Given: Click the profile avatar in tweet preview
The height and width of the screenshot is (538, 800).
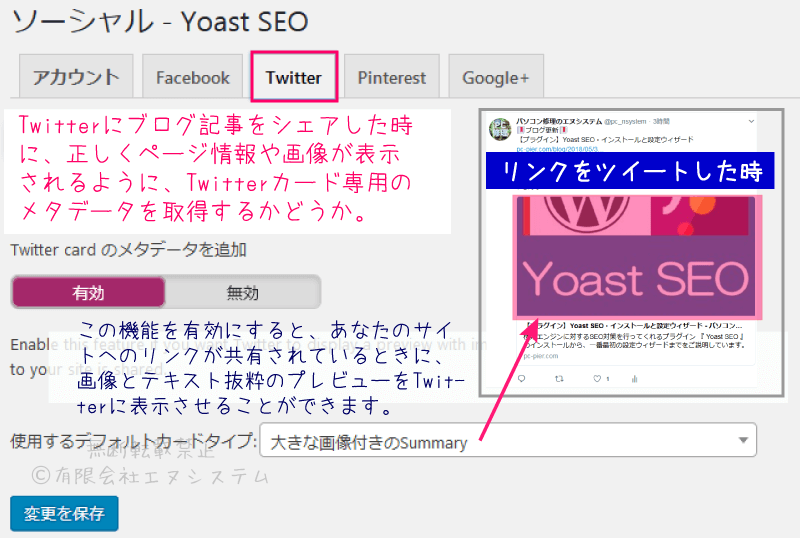Looking at the screenshot, I should (500, 129).
